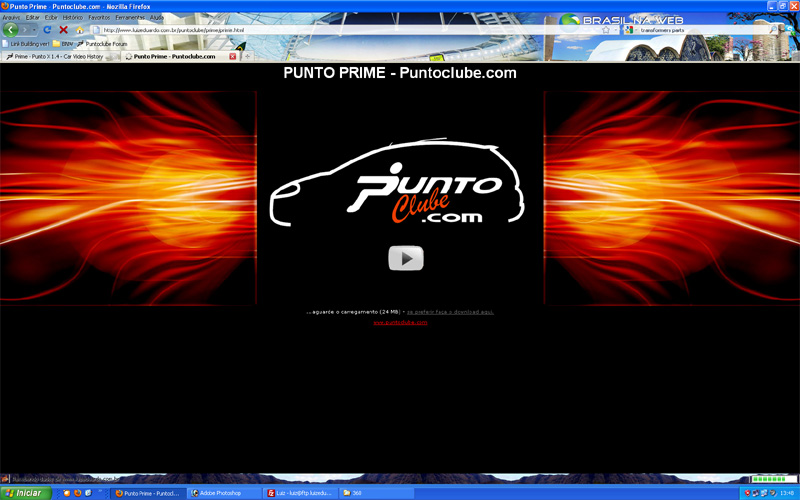Expand the quick launch overflow chevron
The height and width of the screenshot is (500, 800).
coord(101,492)
